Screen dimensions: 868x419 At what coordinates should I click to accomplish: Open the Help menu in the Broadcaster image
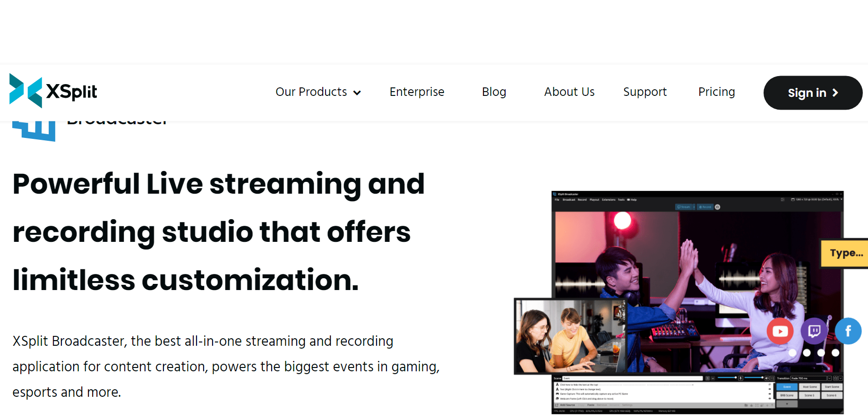coord(632,200)
